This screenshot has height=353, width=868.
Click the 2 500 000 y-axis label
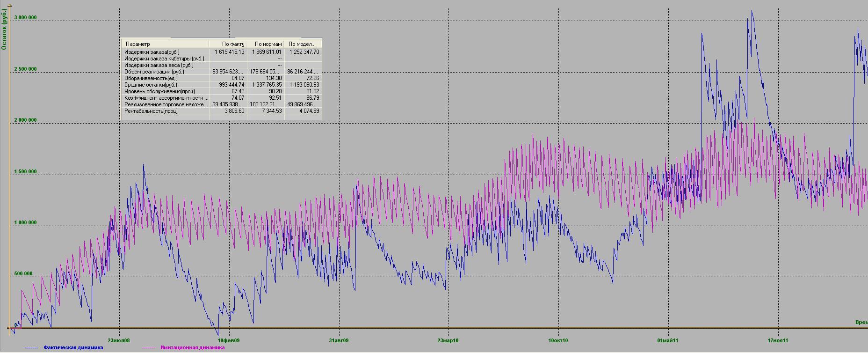click(25, 69)
